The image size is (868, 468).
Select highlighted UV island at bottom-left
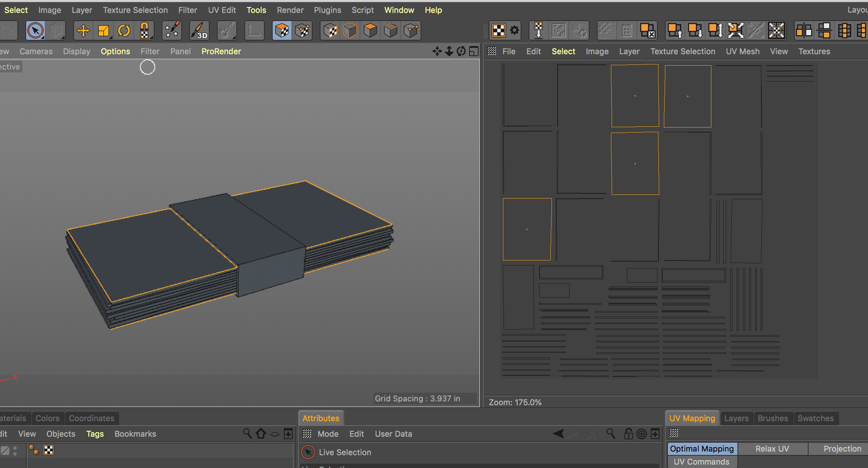pyautogui.click(x=527, y=229)
